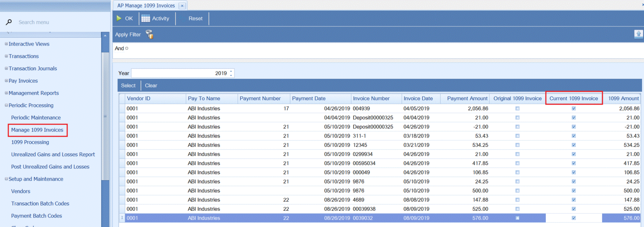Click the Apply Filter funnel icon
The width and height of the screenshot is (644, 227).
[x=149, y=34]
